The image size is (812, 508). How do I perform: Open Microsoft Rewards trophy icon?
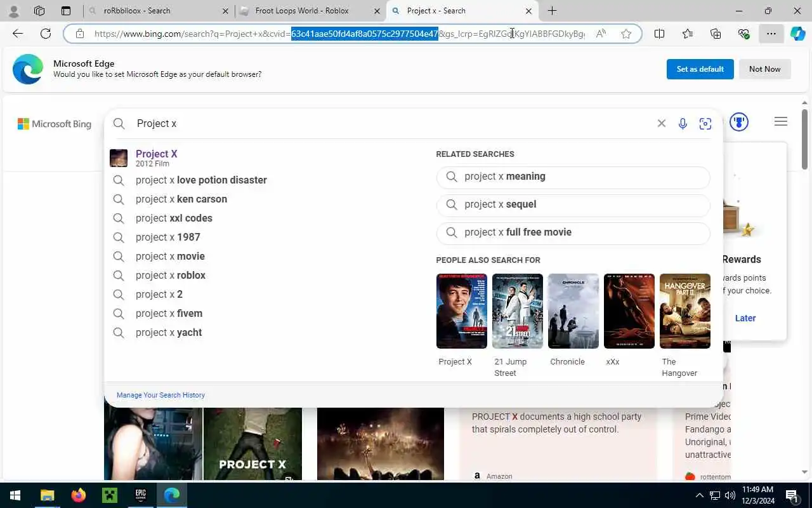click(x=739, y=122)
